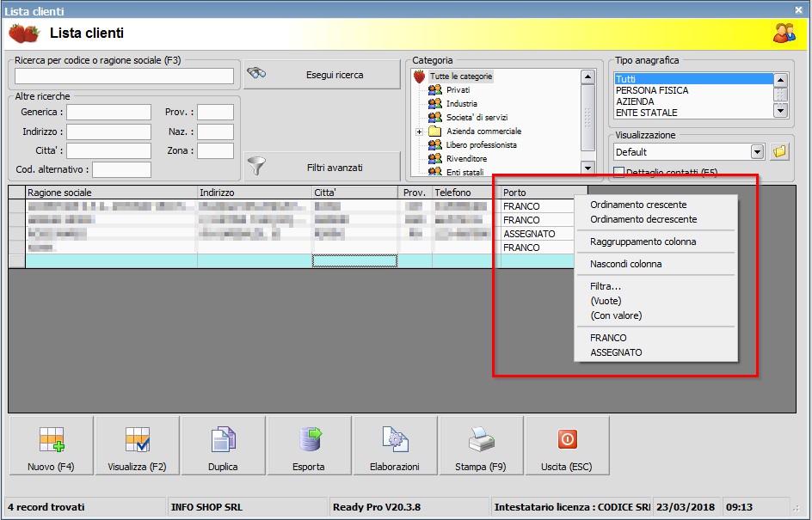Close the Lista clienti window

pyautogui.click(x=798, y=9)
